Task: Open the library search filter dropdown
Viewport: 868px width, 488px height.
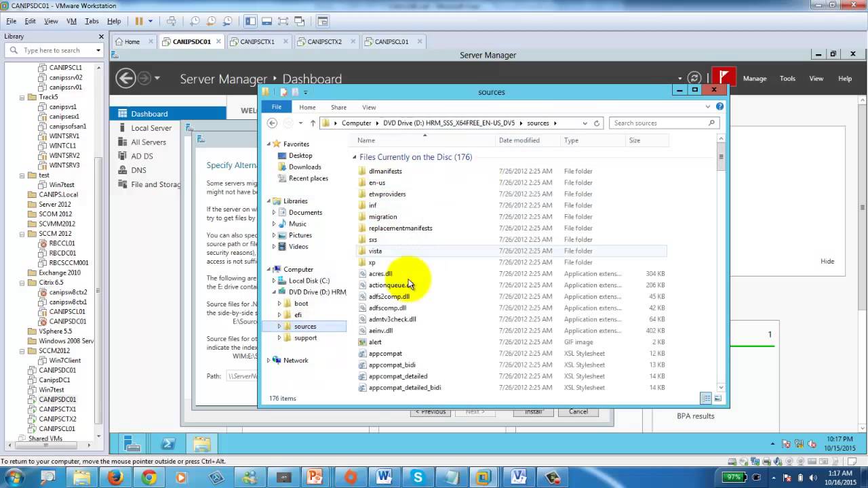Action: 98,50
